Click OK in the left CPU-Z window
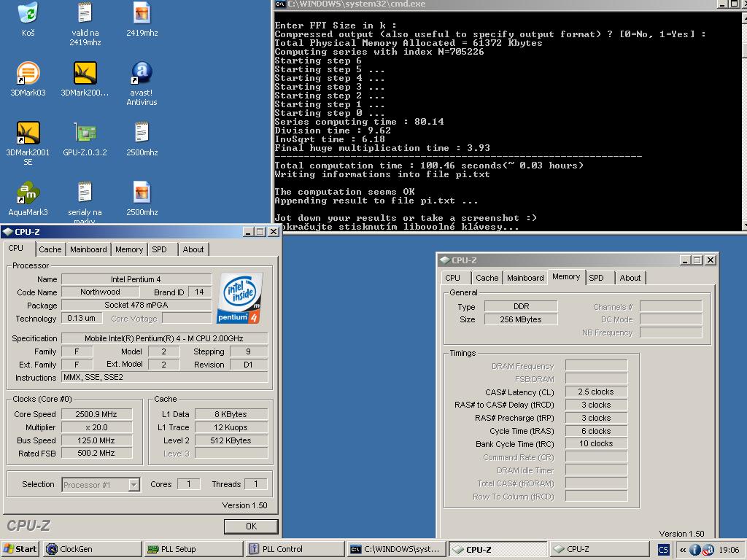Screen dimensions: 747x560 pos(251,526)
